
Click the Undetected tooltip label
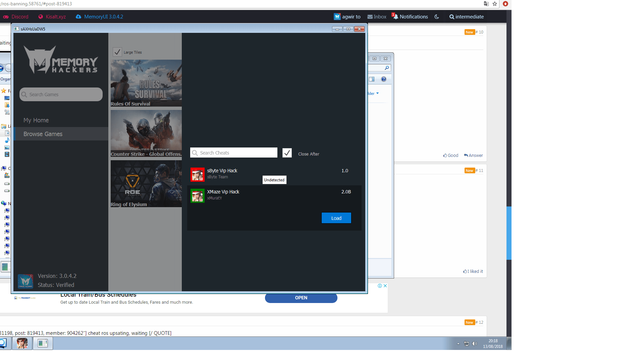[274, 180]
